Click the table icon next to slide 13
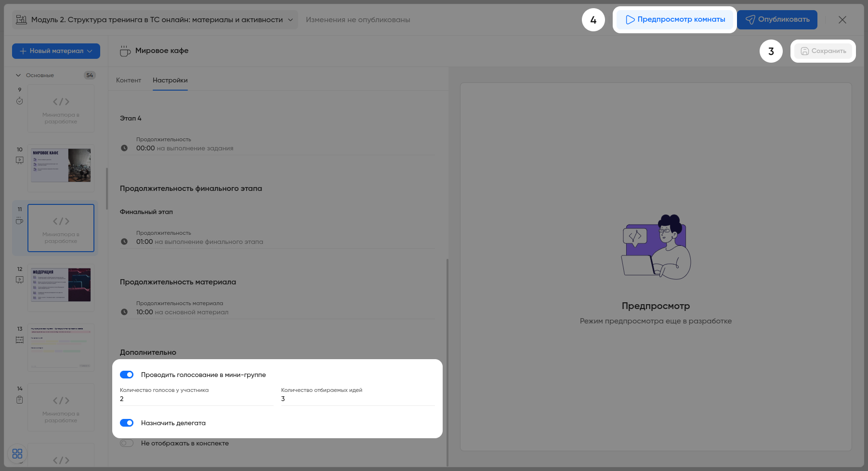Viewport: 868px width, 471px height. tap(20, 340)
